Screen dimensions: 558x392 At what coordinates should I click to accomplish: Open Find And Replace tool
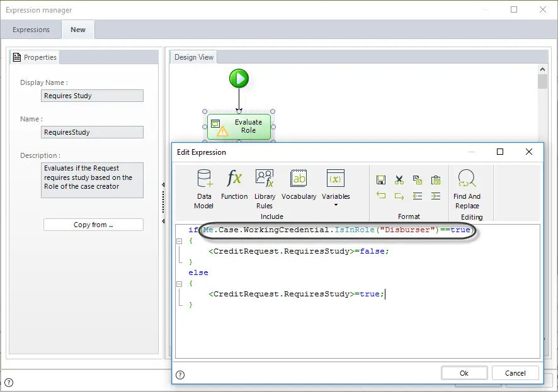(x=467, y=189)
